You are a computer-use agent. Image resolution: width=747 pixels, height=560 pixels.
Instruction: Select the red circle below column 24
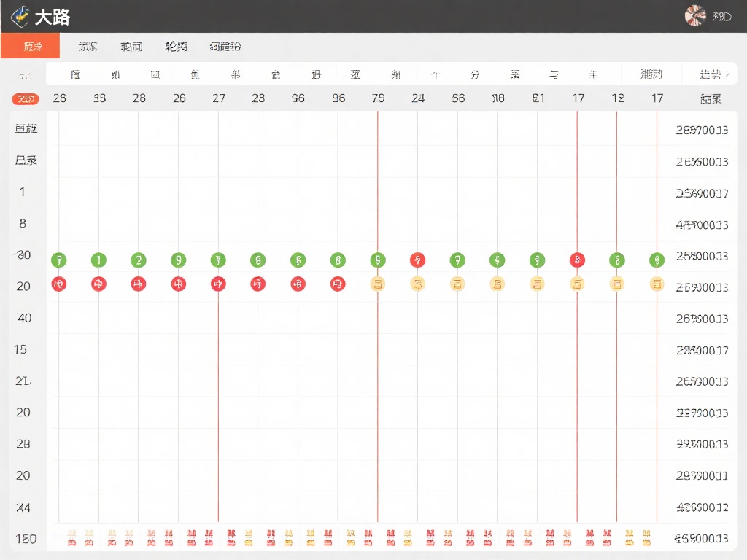coord(417,260)
